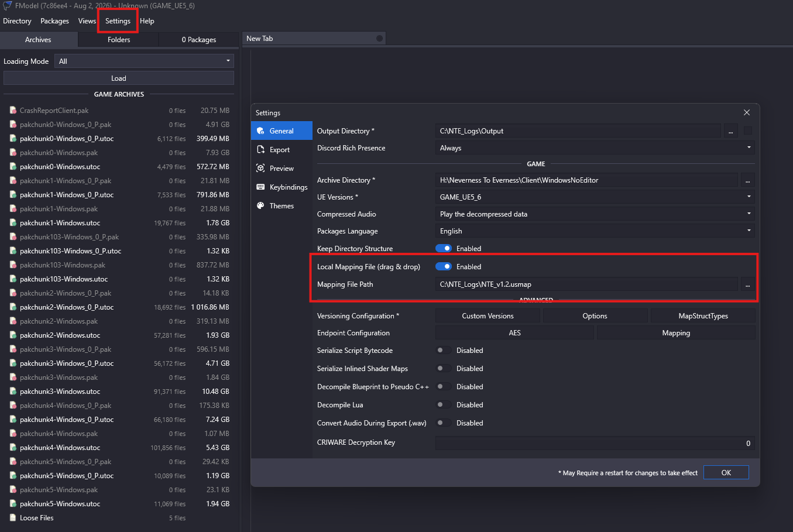
Task: Click the pakchunk2-Windows.utoc archive icon
Action: [13, 335]
